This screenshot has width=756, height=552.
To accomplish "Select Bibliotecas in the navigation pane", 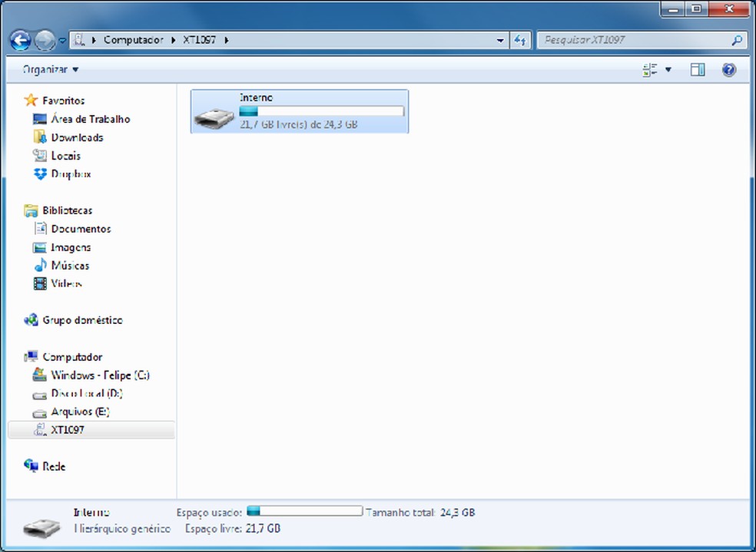I will coord(67,210).
